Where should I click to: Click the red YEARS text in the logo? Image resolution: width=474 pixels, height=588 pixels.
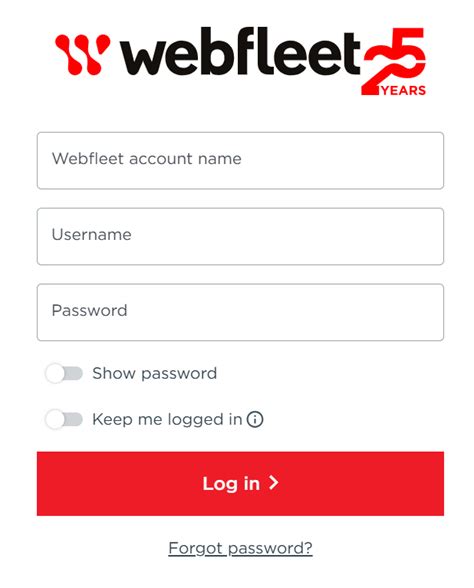[404, 90]
